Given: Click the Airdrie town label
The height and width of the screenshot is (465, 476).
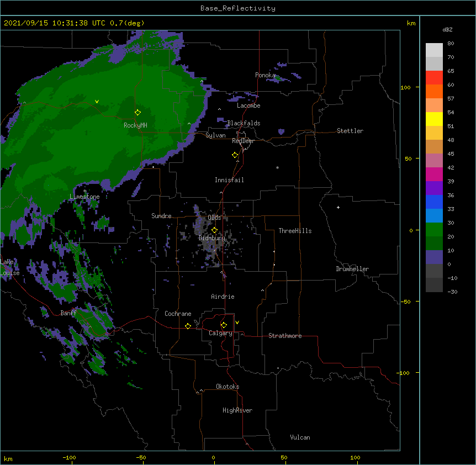Looking at the screenshot, I should [x=223, y=297].
